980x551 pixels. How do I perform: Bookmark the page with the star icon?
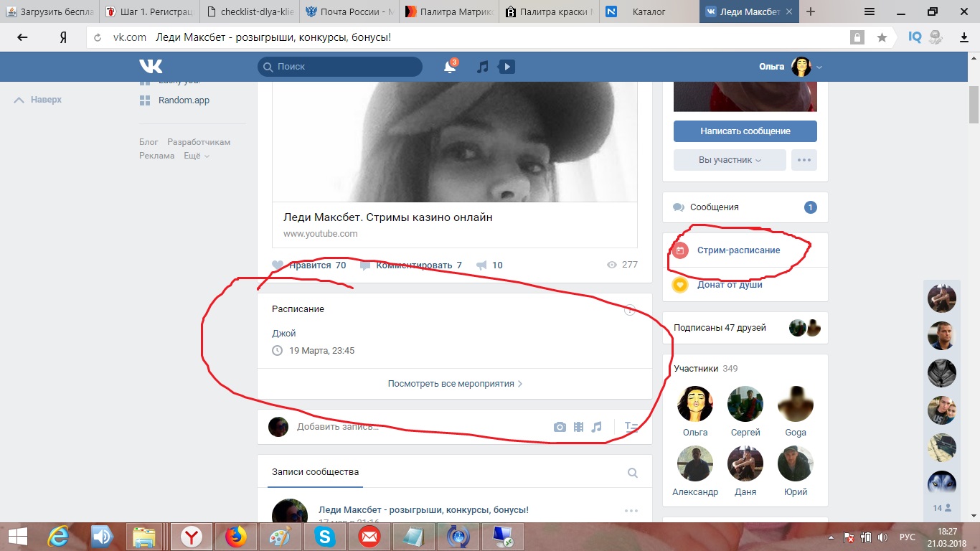point(882,37)
